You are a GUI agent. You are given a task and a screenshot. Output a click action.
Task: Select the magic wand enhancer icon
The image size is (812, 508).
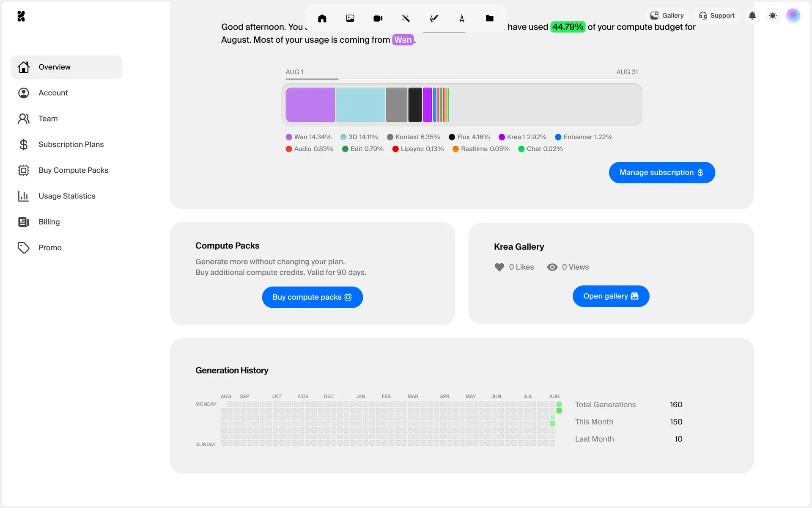click(406, 18)
